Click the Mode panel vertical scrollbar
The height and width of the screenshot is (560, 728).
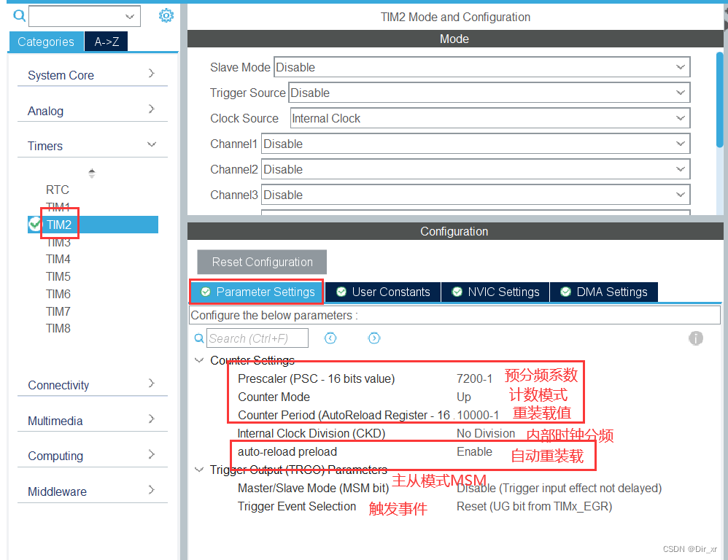(x=720, y=99)
